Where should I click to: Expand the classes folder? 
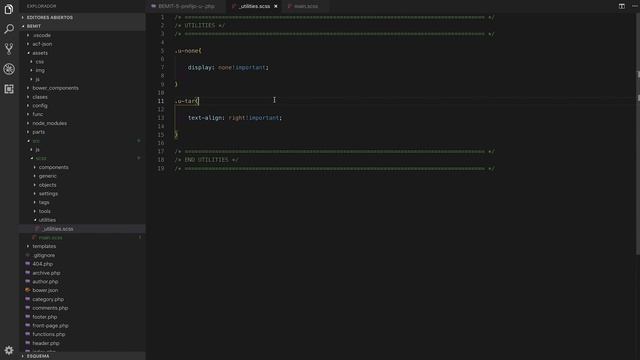tap(40, 97)
